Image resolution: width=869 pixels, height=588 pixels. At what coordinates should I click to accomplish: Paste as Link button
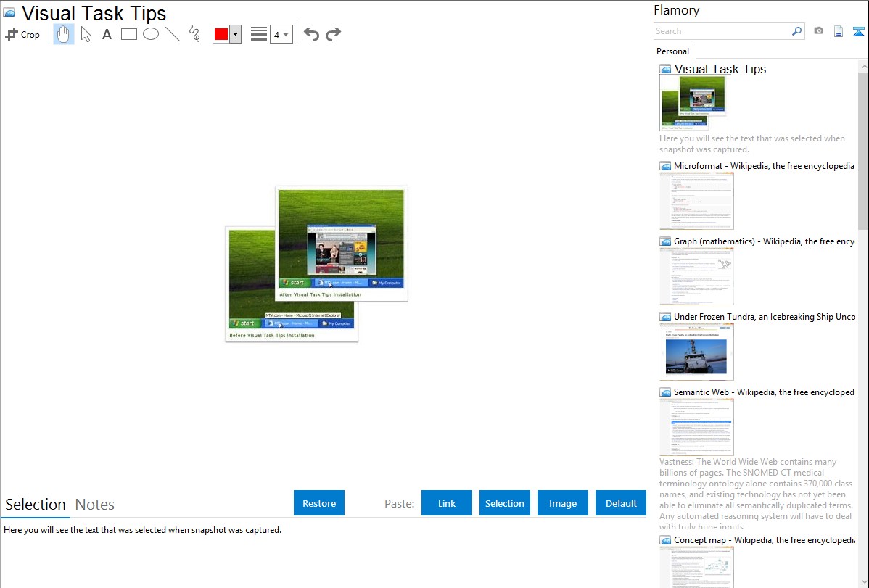pos(447,503)
